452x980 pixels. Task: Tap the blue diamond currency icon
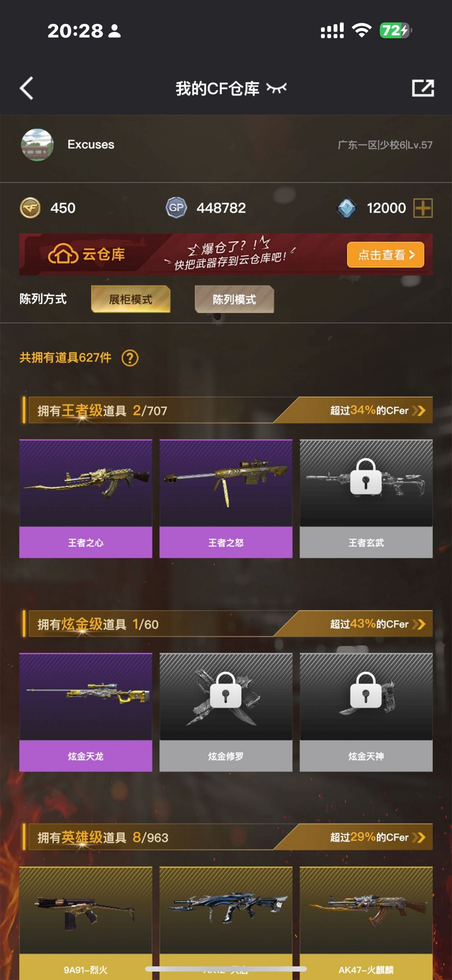[347, 208]
